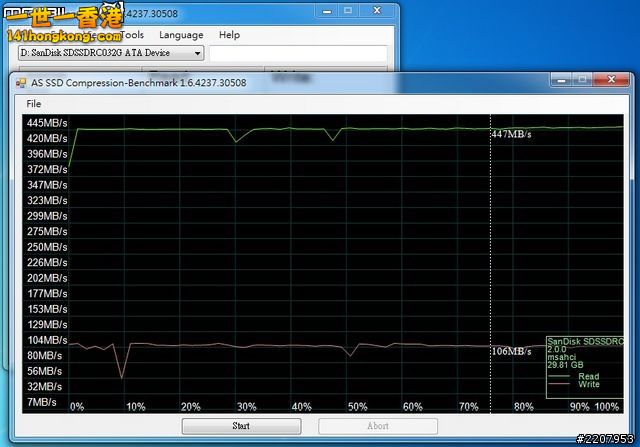Screen dimensions: 640x447
Task: Click the Write entry in the graph legend
Action: (x=588, y=384)
